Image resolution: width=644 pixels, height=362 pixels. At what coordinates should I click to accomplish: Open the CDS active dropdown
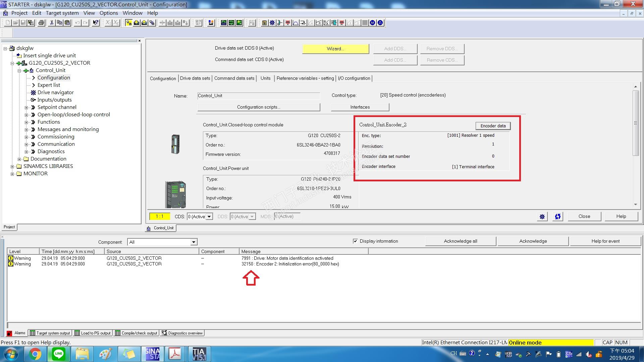click(x=209, y=217)
